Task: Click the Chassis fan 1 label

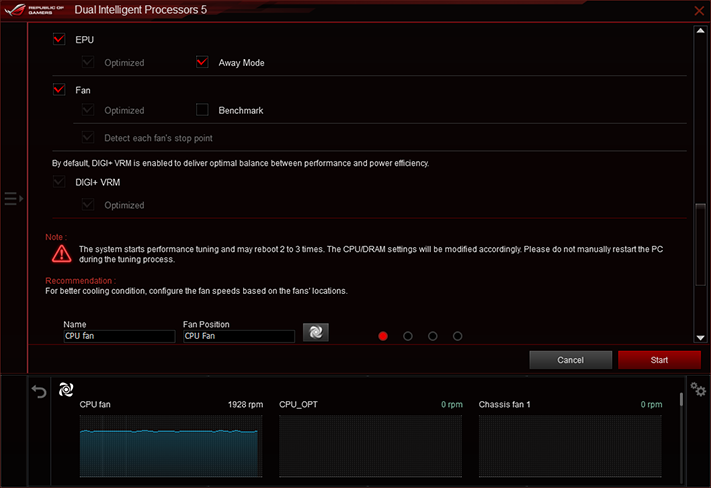Action: coord(504,405)
